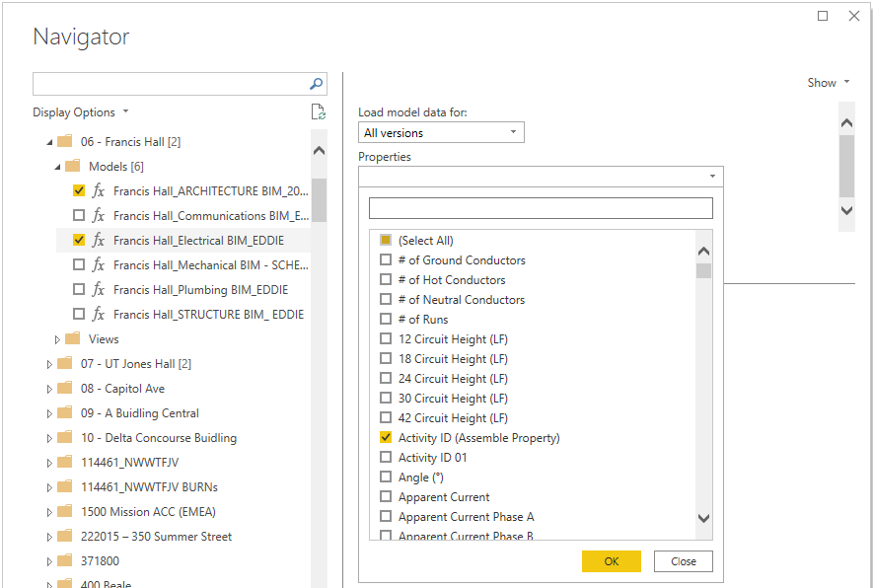This screenshot has height=588, width=873.
Task: Check Francis Hall_Communications BIM model checkbox
Action: pos(79,216)
